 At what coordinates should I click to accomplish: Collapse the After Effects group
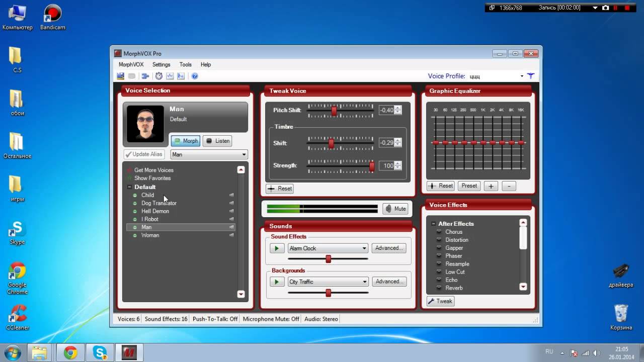433,224
